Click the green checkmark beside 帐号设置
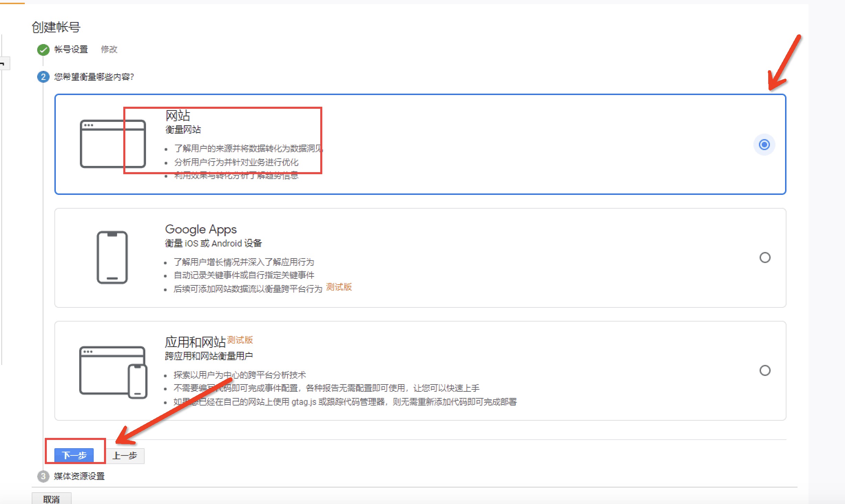 [43, 50]
